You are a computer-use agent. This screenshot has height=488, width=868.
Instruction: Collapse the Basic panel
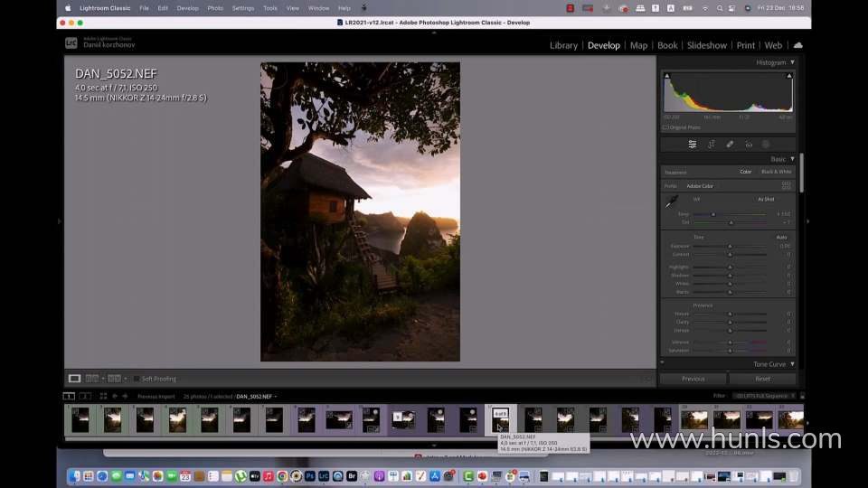(792, 159)
